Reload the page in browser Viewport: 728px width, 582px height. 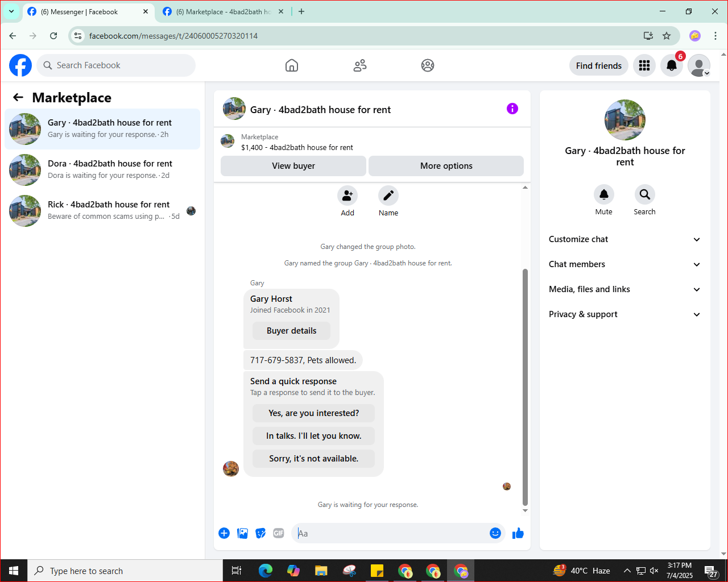click(53, 36)
